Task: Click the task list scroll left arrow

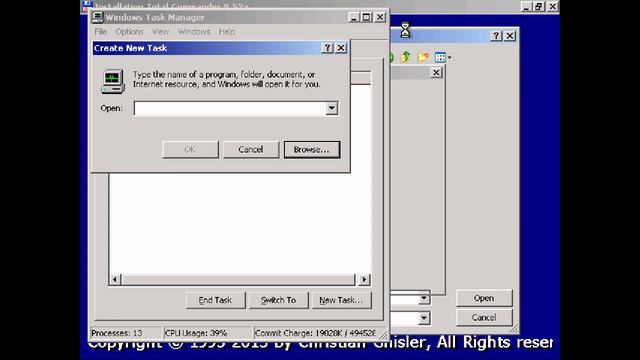Action: [x=115, y=280]
